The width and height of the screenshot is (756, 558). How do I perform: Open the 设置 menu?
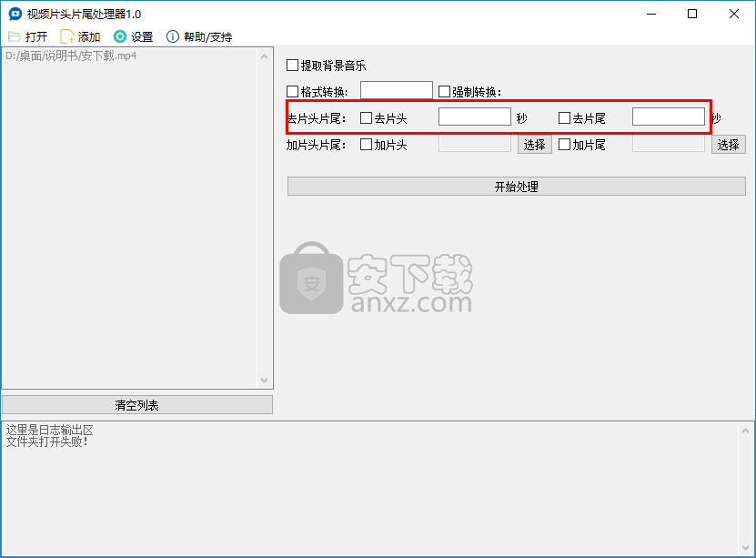[x=133, y=36]
